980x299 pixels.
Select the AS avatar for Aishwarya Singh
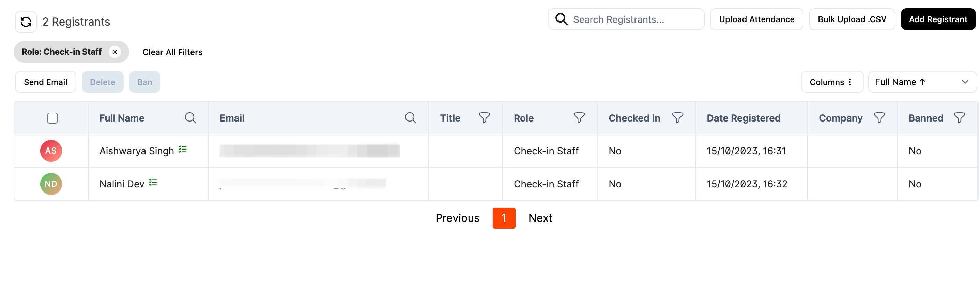tap(51, 151)
